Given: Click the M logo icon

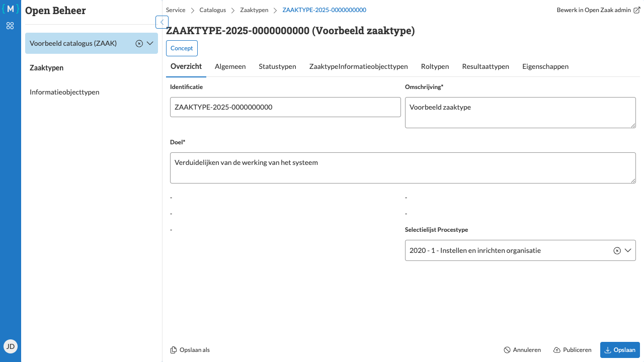Looking at the screenshot, I should [11, 9].
